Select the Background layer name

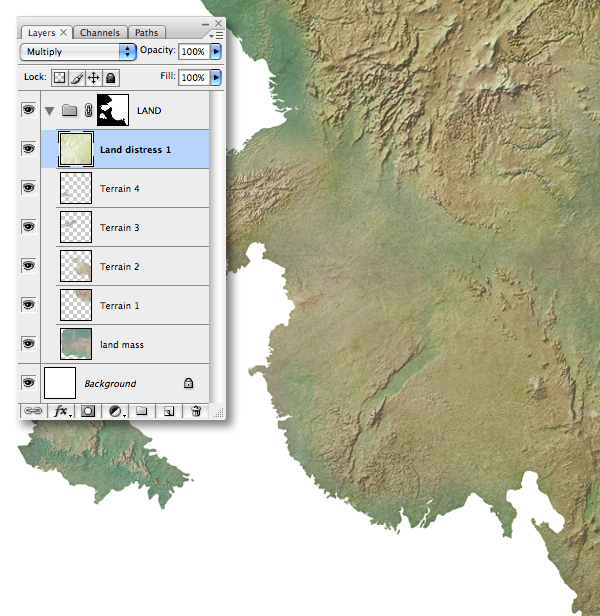pyautogui.click(x=110, y=383)
